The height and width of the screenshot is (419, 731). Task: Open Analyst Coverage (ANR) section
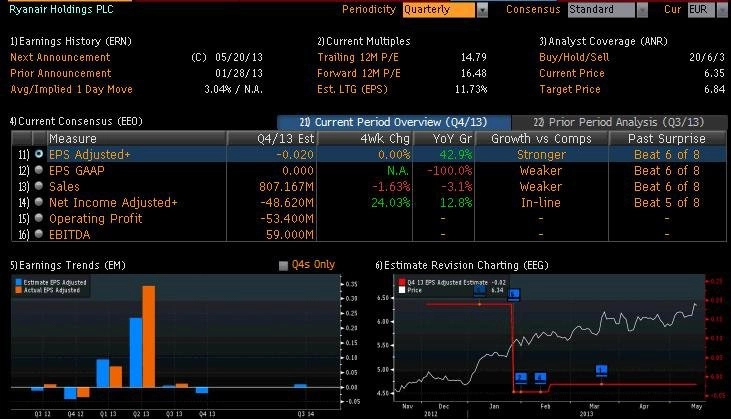coord(603,41)
